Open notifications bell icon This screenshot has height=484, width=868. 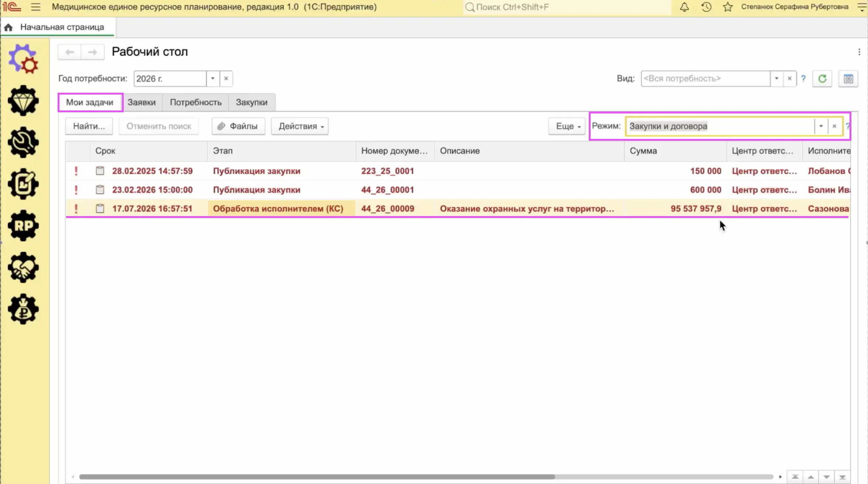684,7
